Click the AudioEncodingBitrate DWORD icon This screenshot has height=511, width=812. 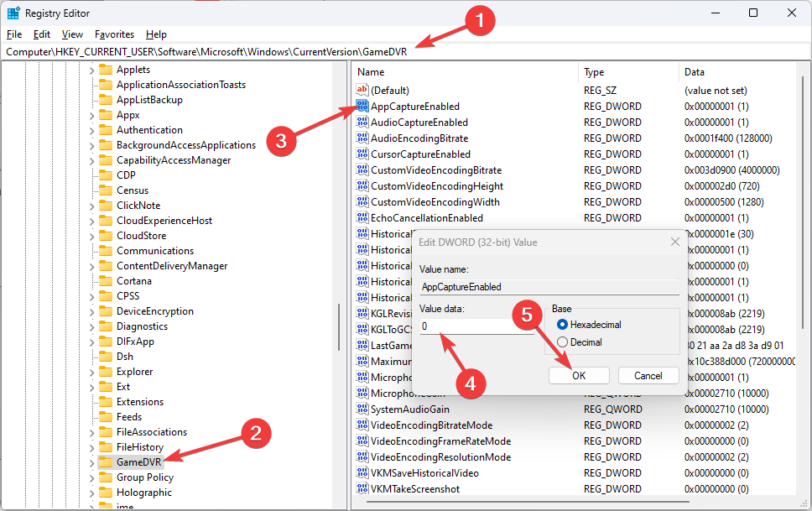(x=362, y=138)
